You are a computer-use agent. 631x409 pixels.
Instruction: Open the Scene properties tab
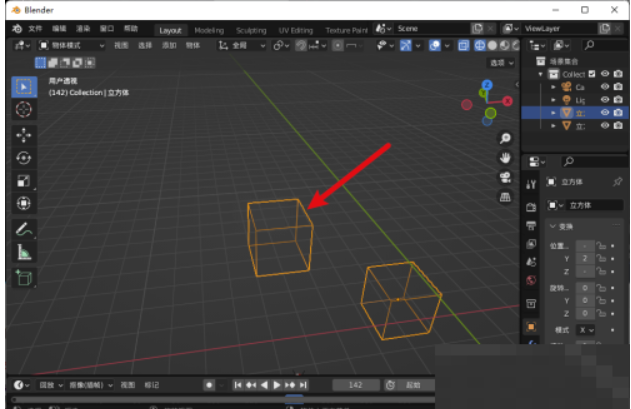click(x=531, y=262)
